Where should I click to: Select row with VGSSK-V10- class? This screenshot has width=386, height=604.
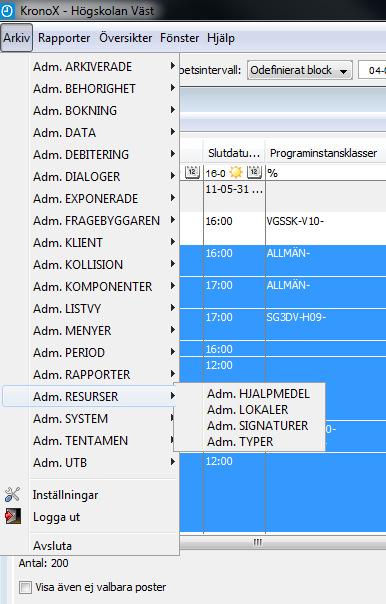pos(283,228)
